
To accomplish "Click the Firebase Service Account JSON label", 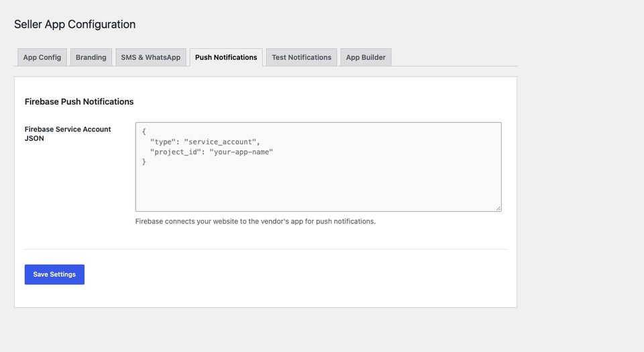I will coord(68,133).
